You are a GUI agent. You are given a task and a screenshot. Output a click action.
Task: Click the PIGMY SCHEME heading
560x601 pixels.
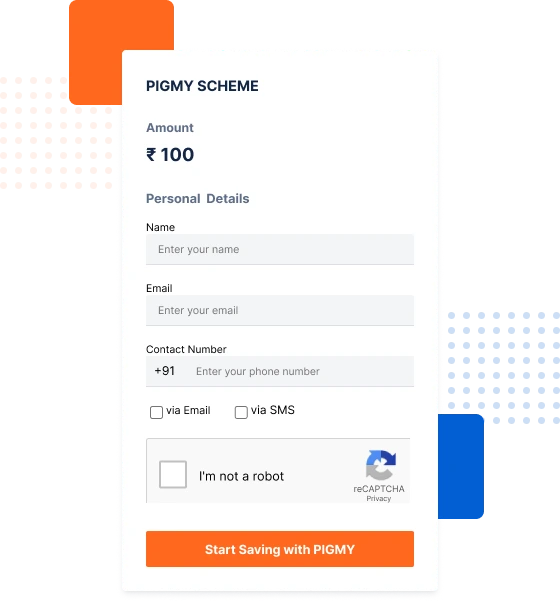click(202, 86)
